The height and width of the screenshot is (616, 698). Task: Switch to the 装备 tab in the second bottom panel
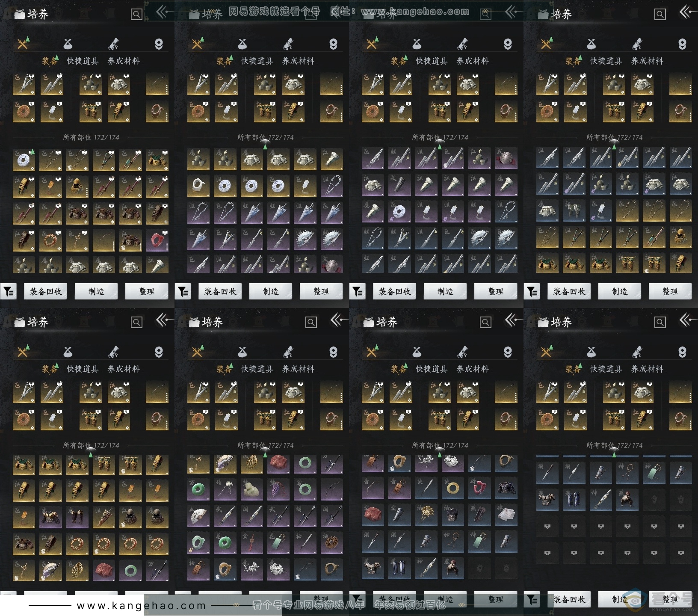(x=224, y=369)
